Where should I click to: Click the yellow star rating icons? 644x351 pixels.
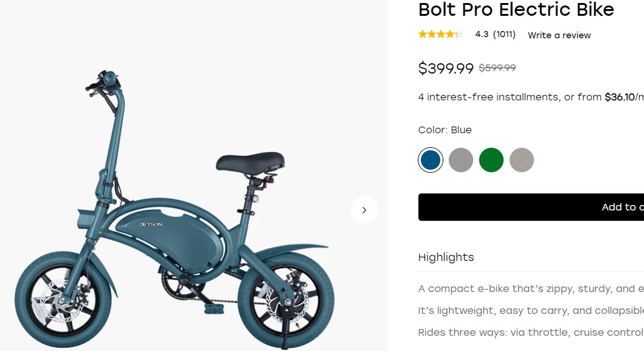coord(440,34)
